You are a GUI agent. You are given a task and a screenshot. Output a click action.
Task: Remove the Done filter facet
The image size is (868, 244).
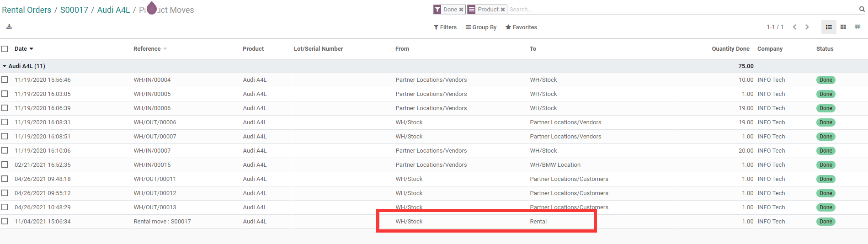461,10
